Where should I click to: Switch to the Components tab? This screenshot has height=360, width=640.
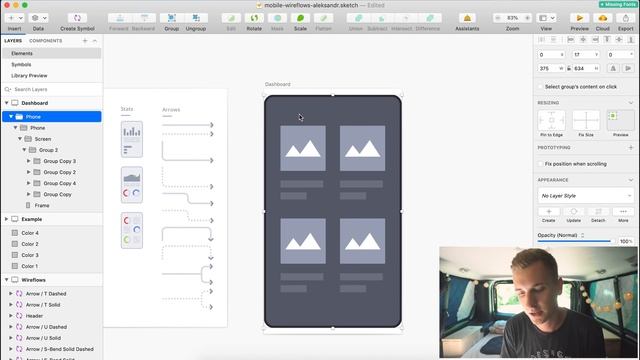click(x=46, y=41)
